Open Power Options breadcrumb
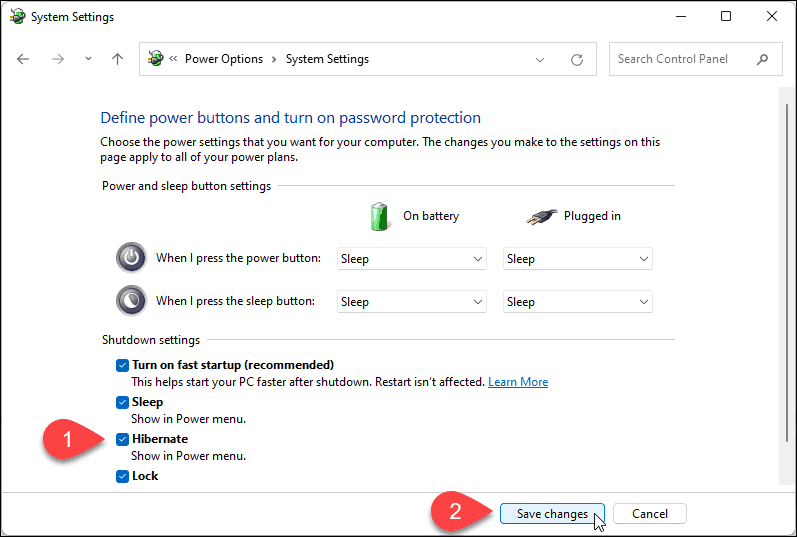 pos(224,59)
